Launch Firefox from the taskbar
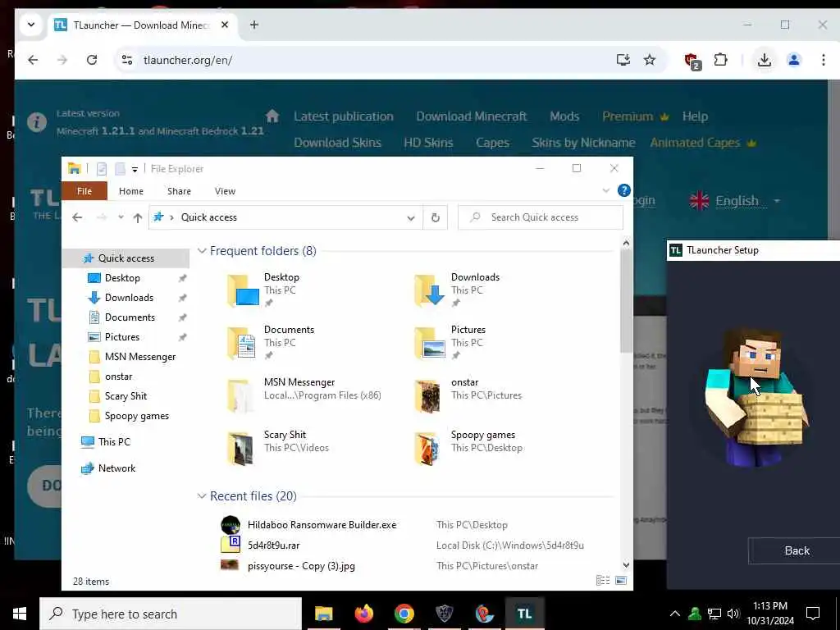This screenshot has width=840, height=630. pyautogui.click(x=363, y=614)
